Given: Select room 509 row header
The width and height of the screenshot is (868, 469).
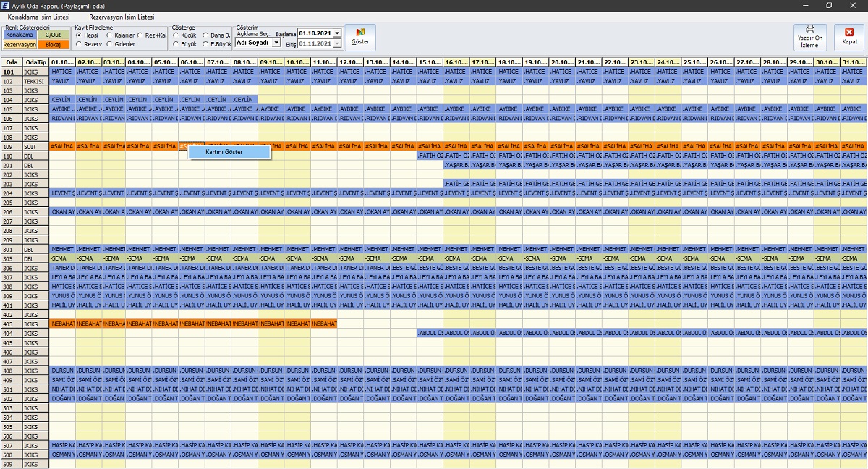Looking at the screenshot, I should pos(11,464).
